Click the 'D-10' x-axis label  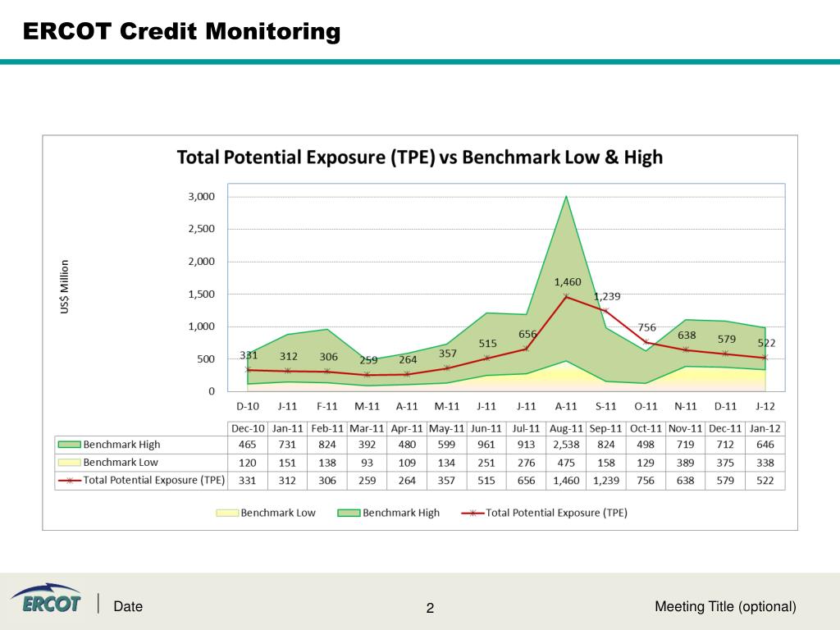[248, 406]
